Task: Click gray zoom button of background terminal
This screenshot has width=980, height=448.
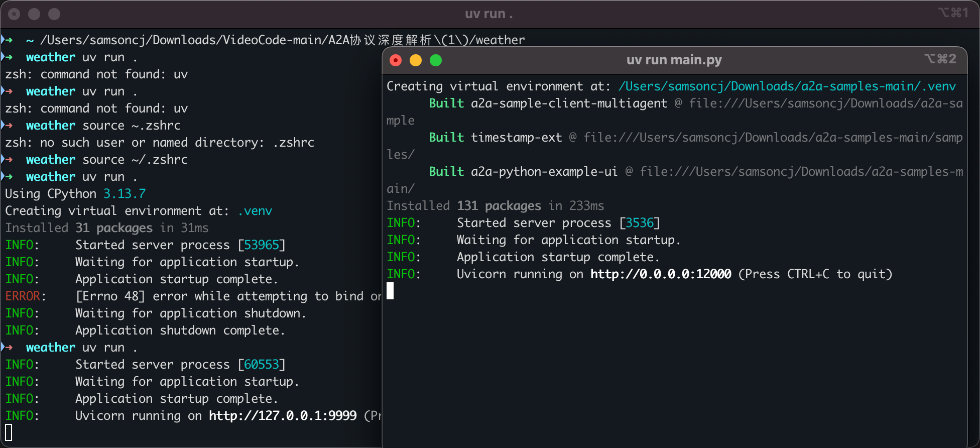Action: 54,14
